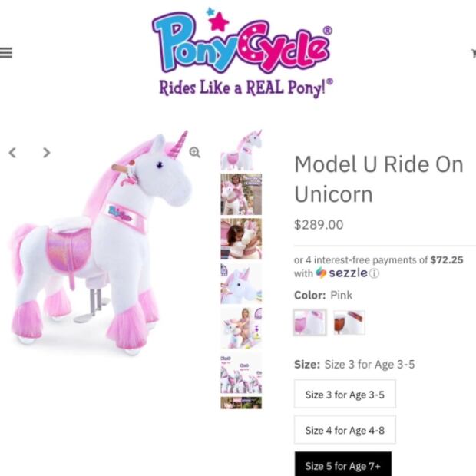Show previous product image arrow
The width and height of the screenshot is (476, 476).
point(12,153)
